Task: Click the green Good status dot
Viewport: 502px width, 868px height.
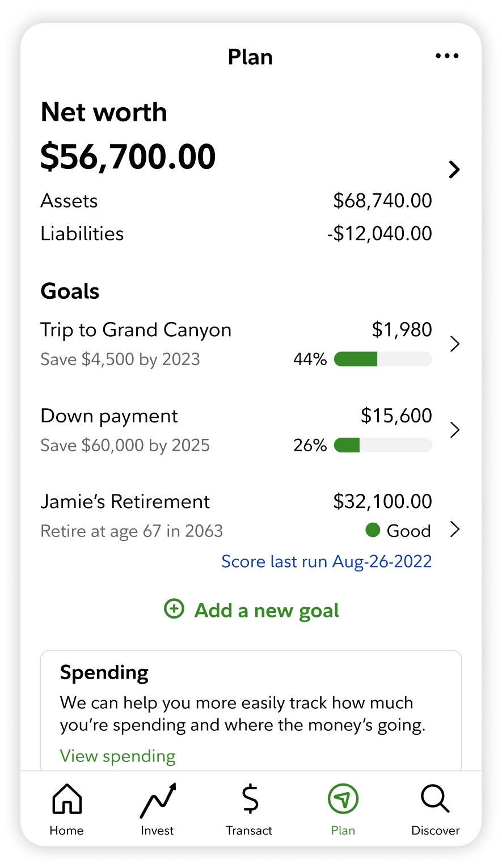Action: 373,531
